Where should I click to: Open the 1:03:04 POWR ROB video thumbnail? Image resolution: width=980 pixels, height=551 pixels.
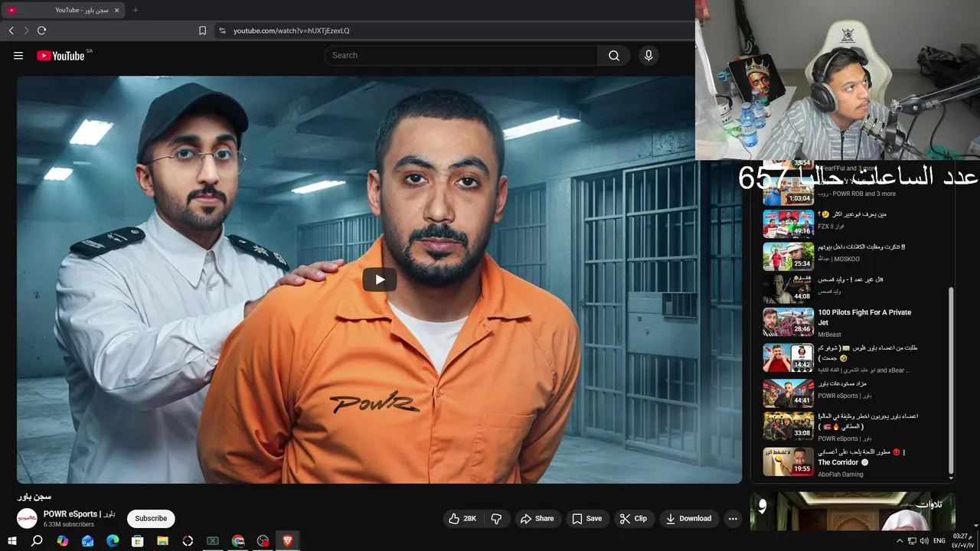788,191
